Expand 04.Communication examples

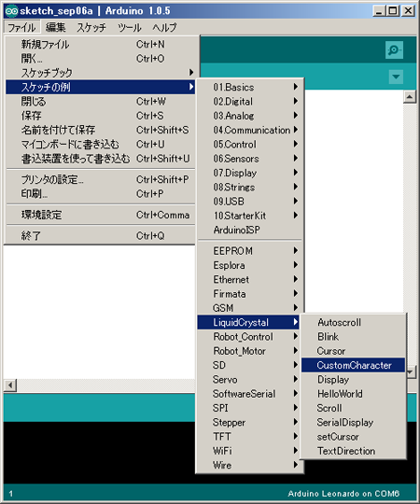249,130
